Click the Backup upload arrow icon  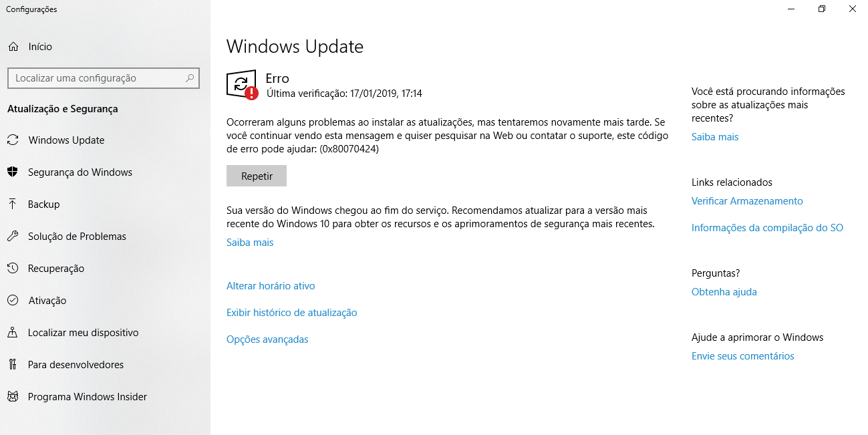click(13, 204)
